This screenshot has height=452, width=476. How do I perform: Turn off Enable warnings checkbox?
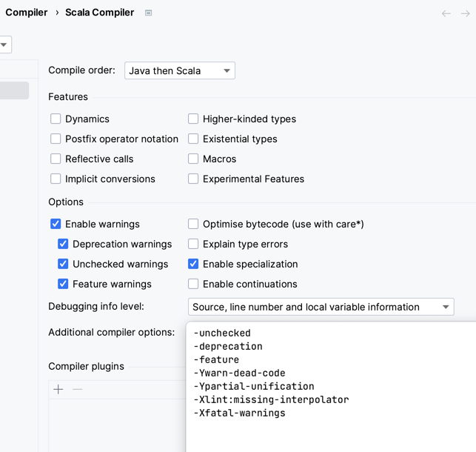[x=56, y=224]
